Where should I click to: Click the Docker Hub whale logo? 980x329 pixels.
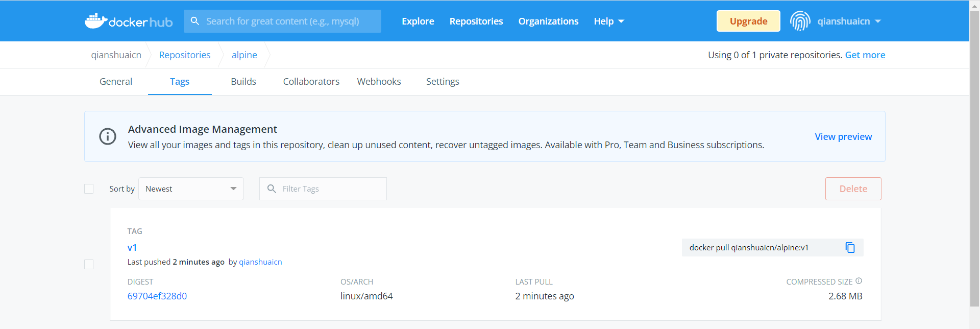tap(129, 21)
